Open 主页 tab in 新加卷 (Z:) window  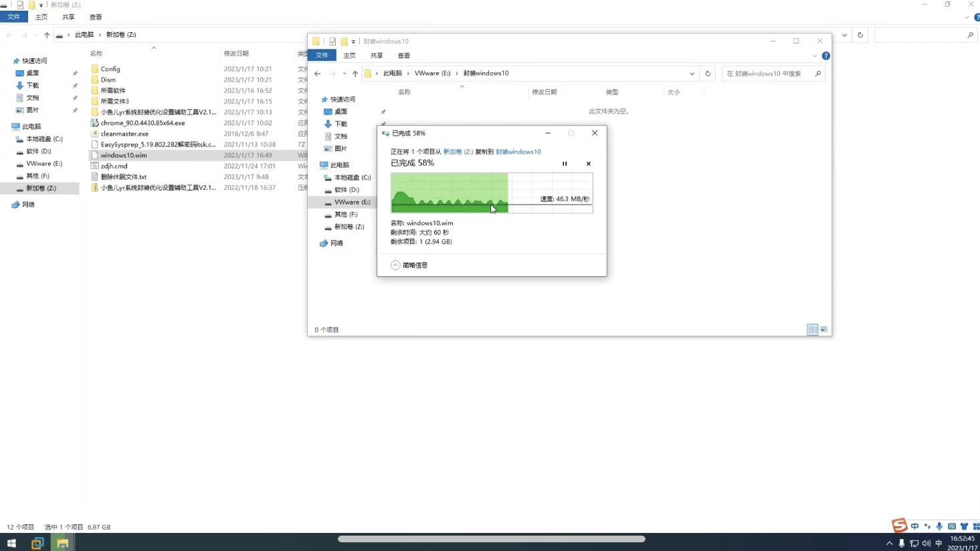[41, 17]
